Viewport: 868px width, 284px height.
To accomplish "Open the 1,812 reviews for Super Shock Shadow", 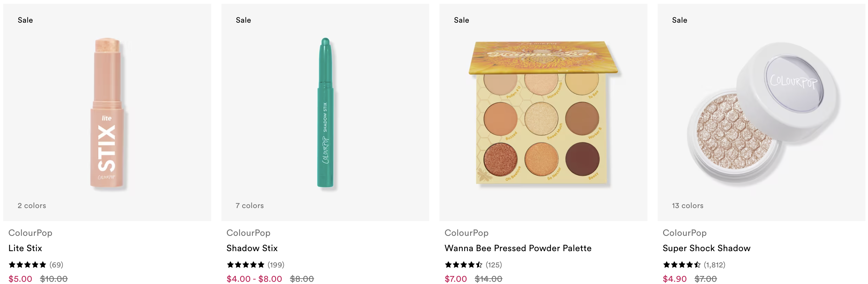I will click(x=714, y=265).
